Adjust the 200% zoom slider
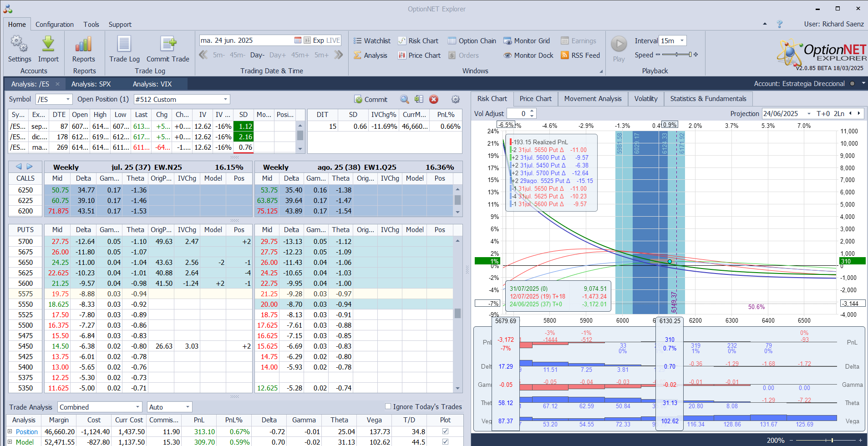The image size is (868, 446). (x=827, y=440)
